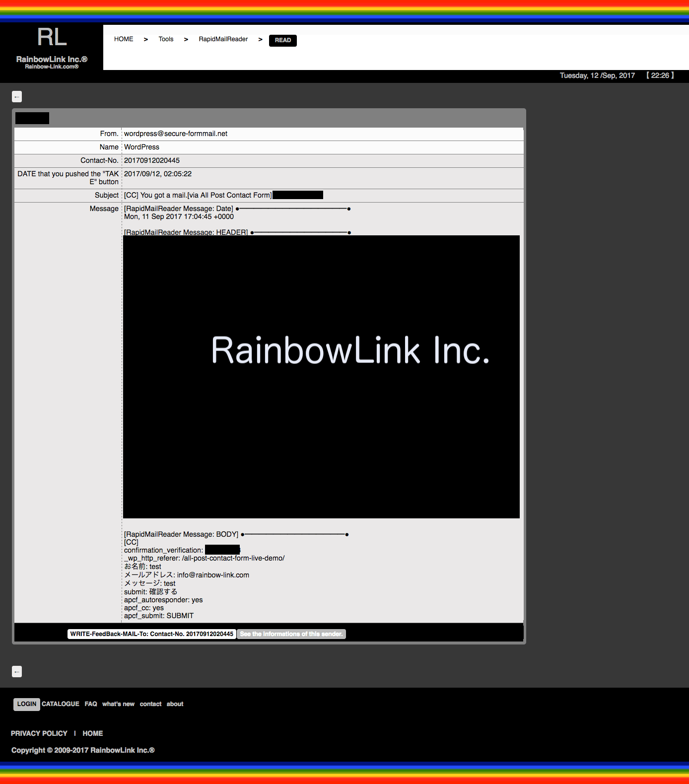Click the RL RainbowLink Inc. logo
Viewport: 689px width, 784px height.
[x=52, y=48]
